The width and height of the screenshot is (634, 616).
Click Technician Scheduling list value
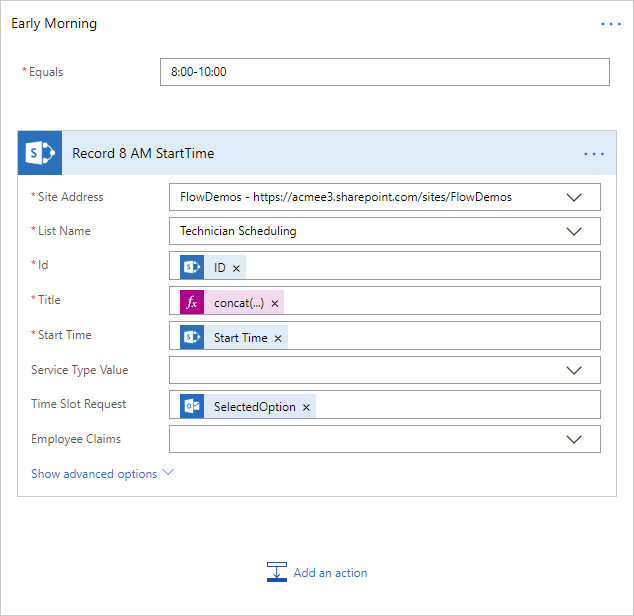[238, 231]
